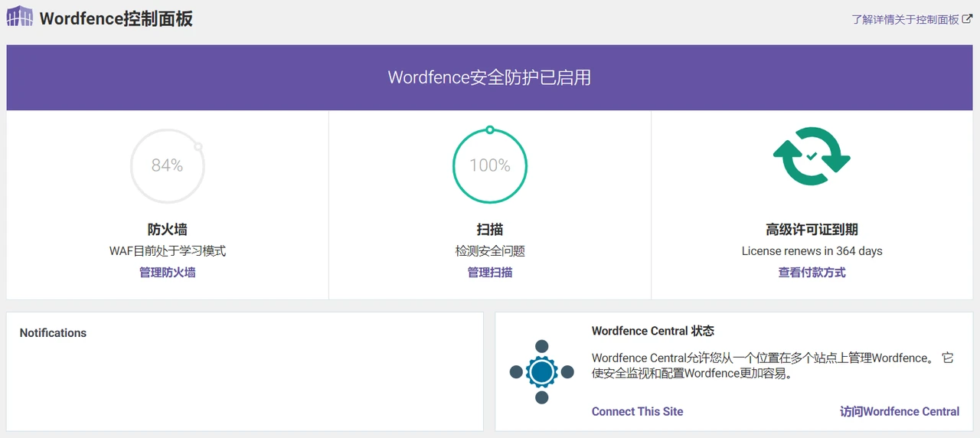980x438 pixels.
Task: Click the Connect This Site link
Action: pyautogui.click(x=637, y=412)
